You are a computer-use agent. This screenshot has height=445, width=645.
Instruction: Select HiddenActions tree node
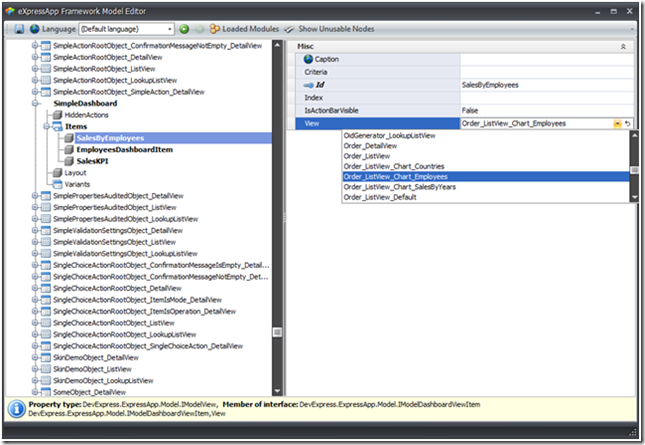(x=86, y=115)
